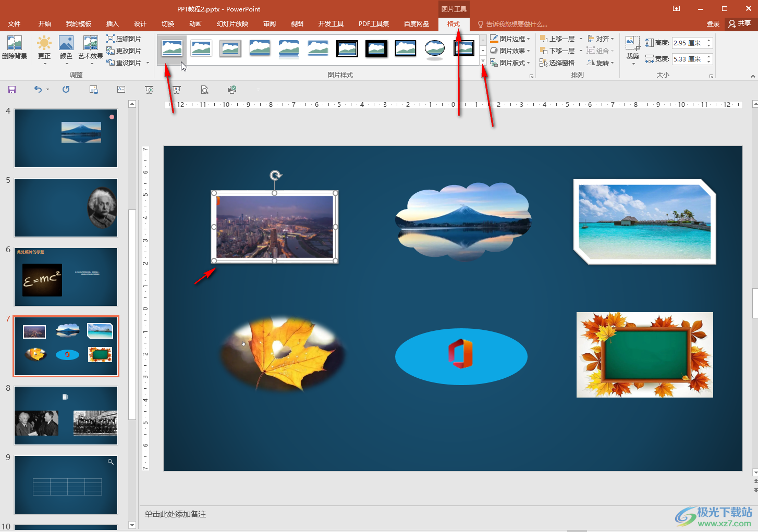
Task: Click the quick print icon in toolbar
Action: (232, 90)
